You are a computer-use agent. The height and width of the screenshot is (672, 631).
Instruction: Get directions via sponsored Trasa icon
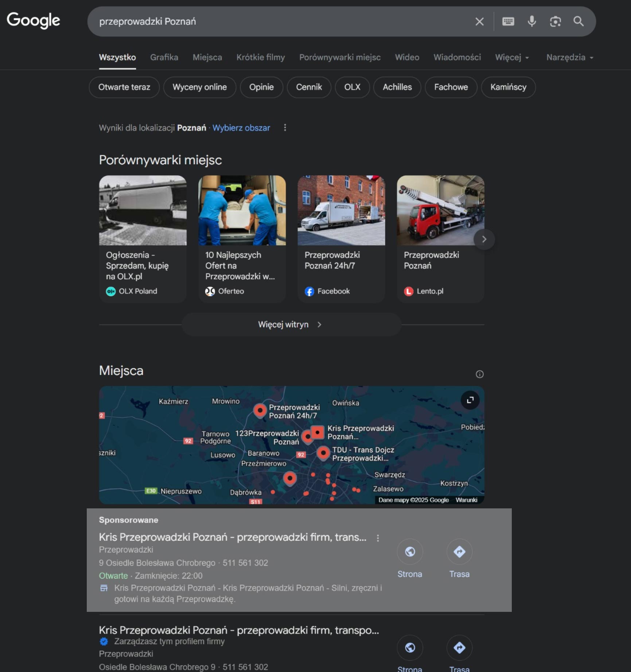(x=459, y=552)
